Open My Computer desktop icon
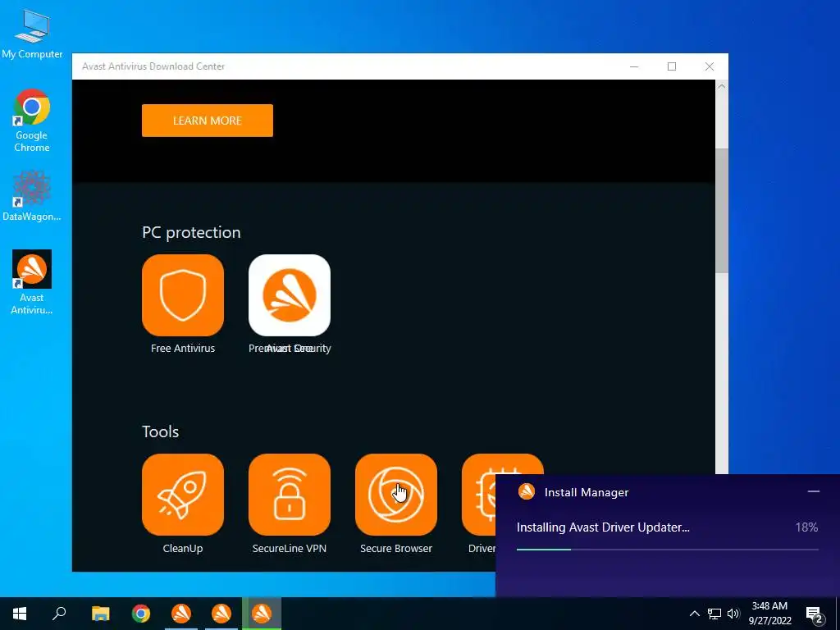The height and width of the screenshot is (630, 840). pos(32,33)
